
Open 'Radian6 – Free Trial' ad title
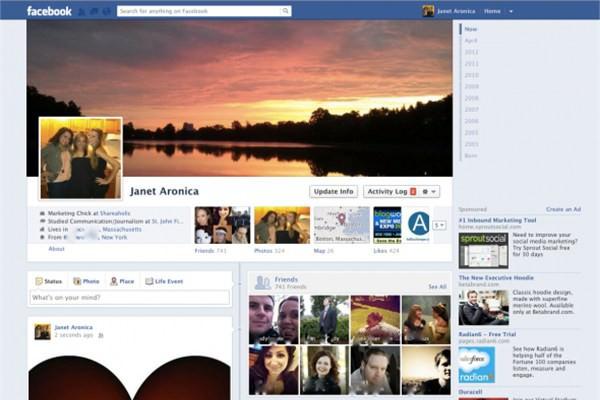(x=487, y=334)
